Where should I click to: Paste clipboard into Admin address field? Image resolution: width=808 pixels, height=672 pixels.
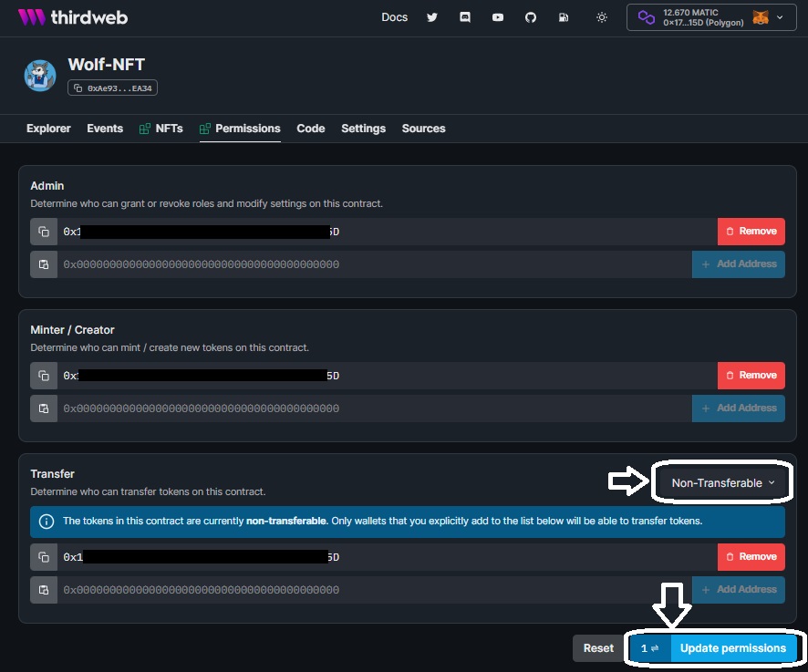[44, 264]
